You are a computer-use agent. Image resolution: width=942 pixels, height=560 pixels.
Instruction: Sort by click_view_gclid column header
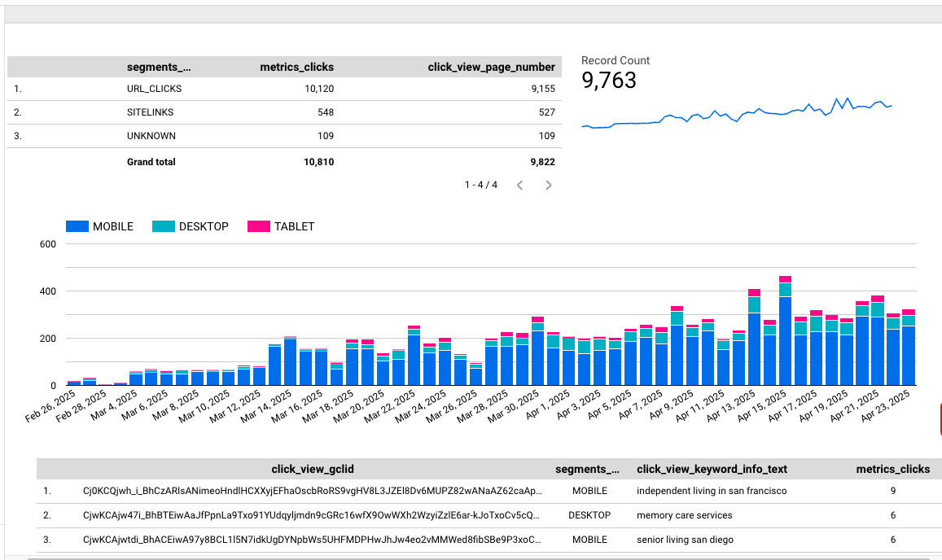point(313,469)
